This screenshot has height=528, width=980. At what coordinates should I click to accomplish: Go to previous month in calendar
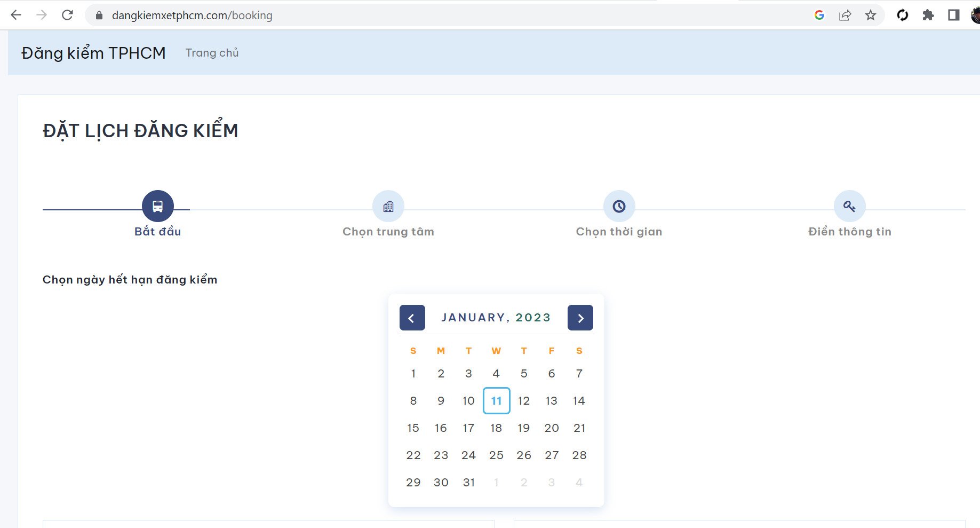412,318
